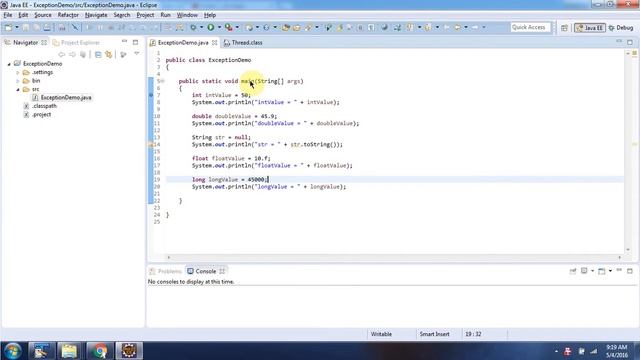640x360 pixels.
Task: Click Collapse All in Navigator
Action: coord(98,54)
